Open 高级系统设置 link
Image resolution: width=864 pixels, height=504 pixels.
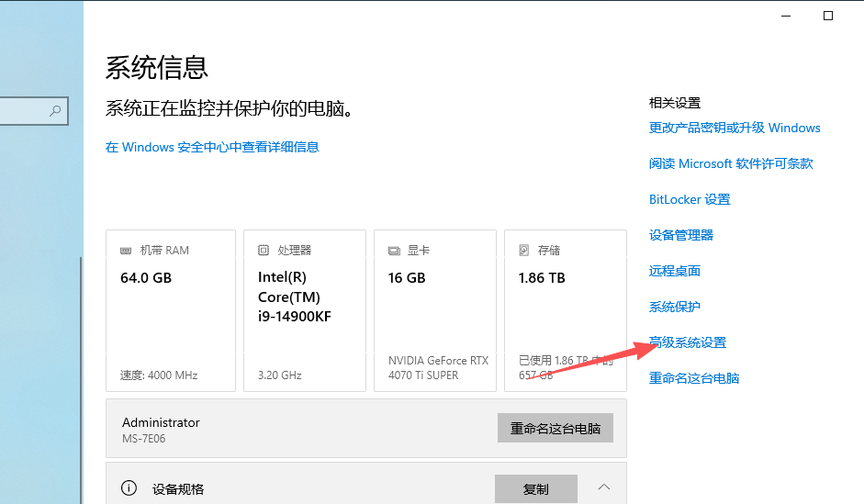coord(688,342)
